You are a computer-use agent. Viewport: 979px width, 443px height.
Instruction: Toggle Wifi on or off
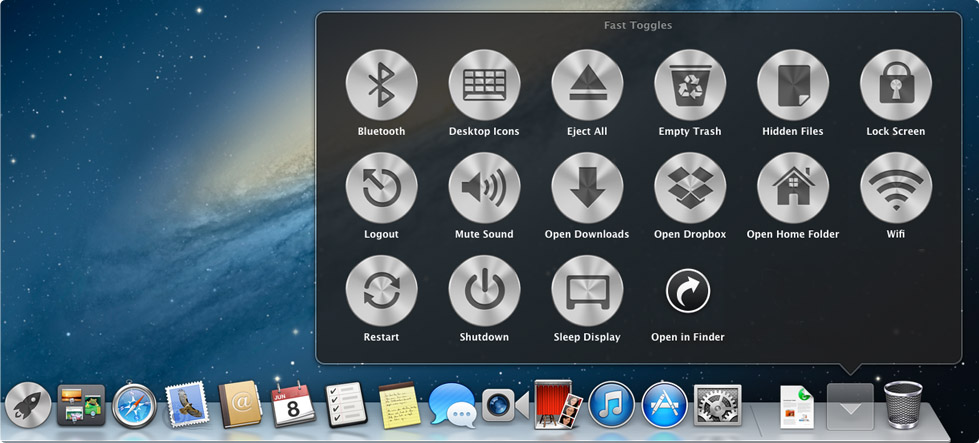click(x=895, y=188)
